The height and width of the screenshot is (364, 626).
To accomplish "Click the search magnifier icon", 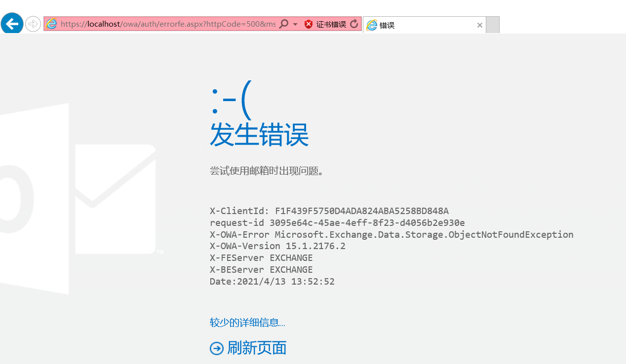I will (284, 23).
